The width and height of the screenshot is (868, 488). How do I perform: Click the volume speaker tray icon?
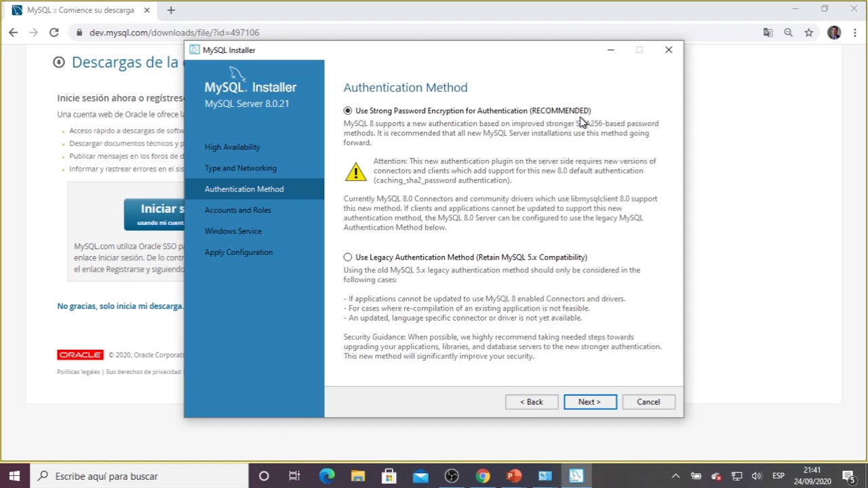[757, 476]
